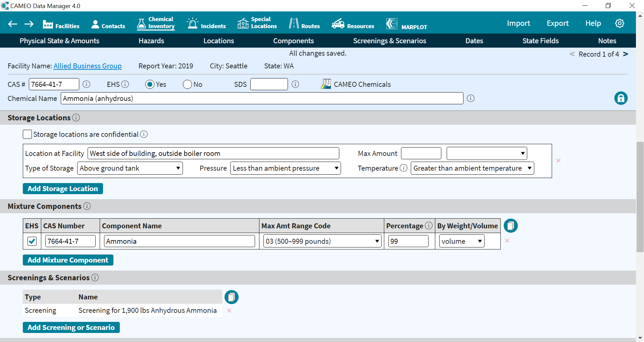The image size is (644, 342).
Task: Go forward with the right arrow icon
Action: tap(29, 24)
